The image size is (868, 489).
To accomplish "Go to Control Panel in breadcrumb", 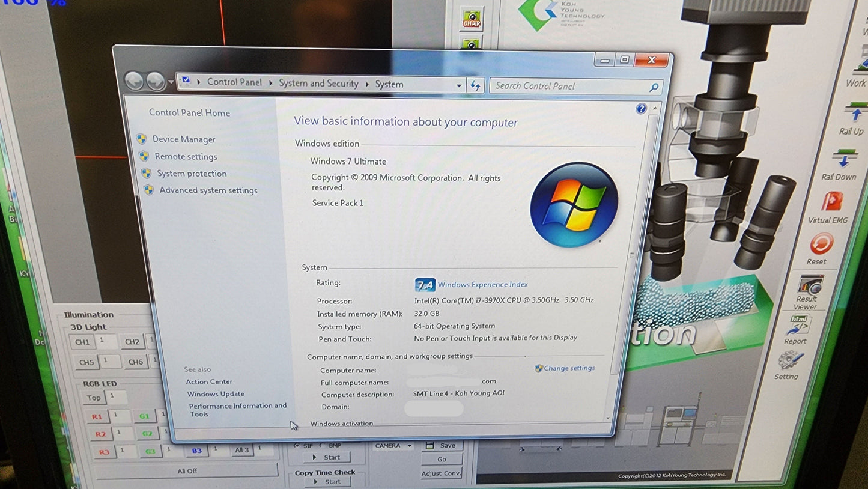I will point(234,82).
